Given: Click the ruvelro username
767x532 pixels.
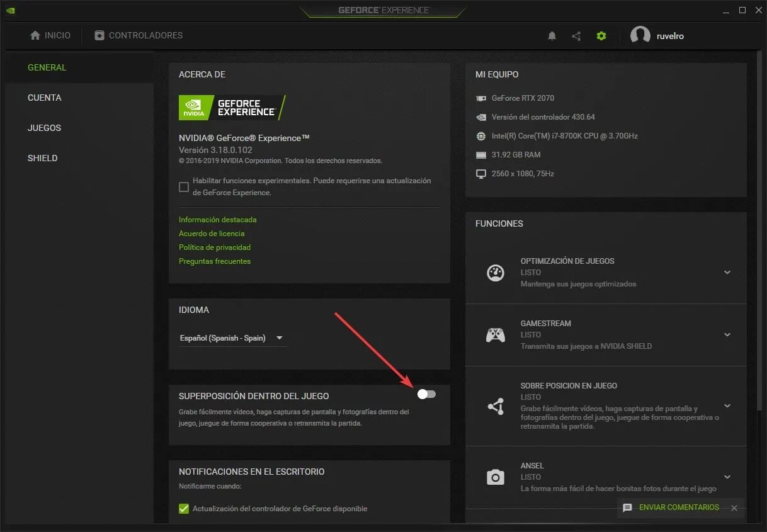Looking at the screenshot, I should click(670, 36).
